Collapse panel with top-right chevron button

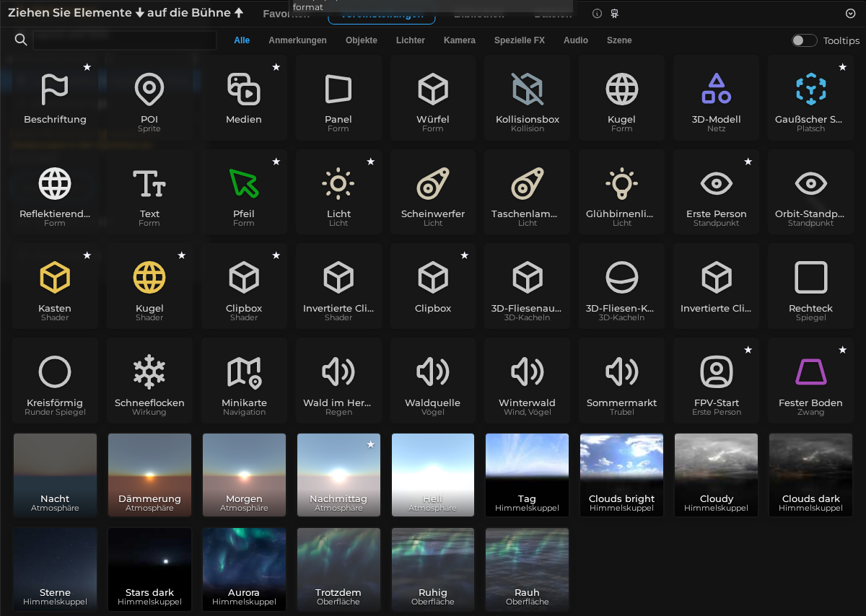coord(850,13)
